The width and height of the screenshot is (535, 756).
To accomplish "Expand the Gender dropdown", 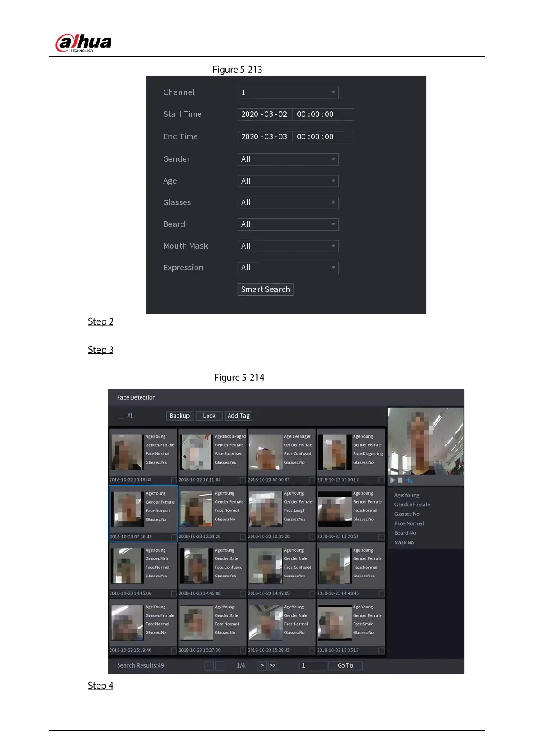I will [288, 159].
